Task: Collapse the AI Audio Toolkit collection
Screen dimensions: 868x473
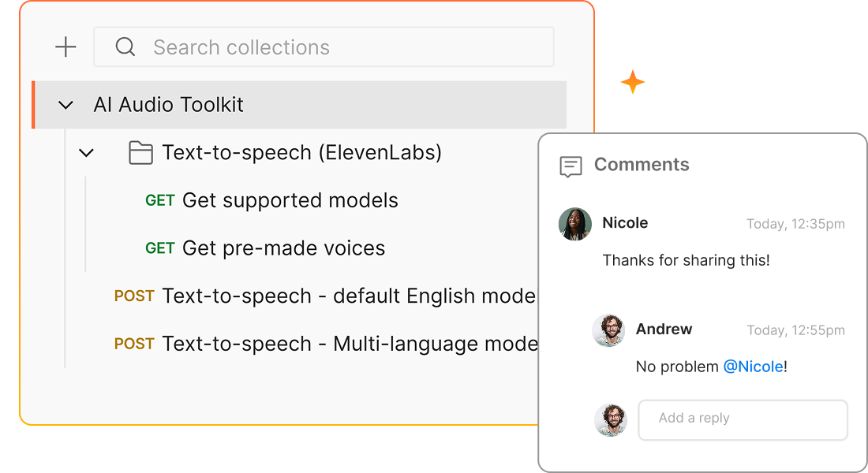Action: [65, 105]
